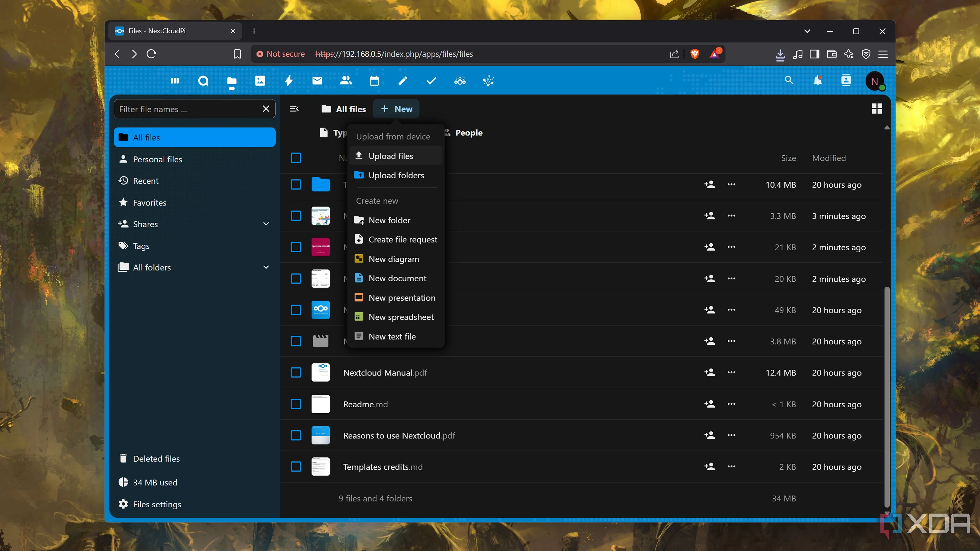Image resolution: width=980 pixels, height=551 pixels.
Task: Select the Nextcloud Manual.pdf checkbox
Action: [x=296, y=373]
